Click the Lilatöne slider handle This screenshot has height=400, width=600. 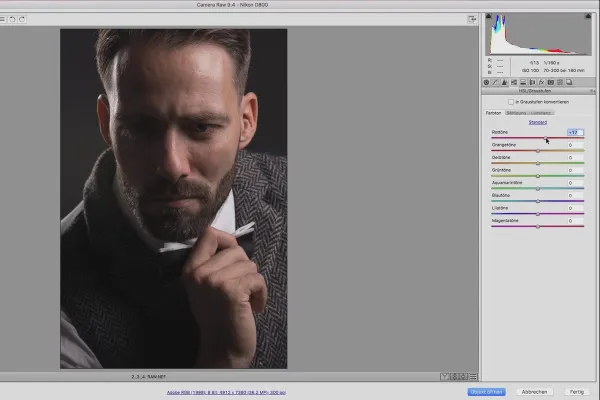(538, 214)
